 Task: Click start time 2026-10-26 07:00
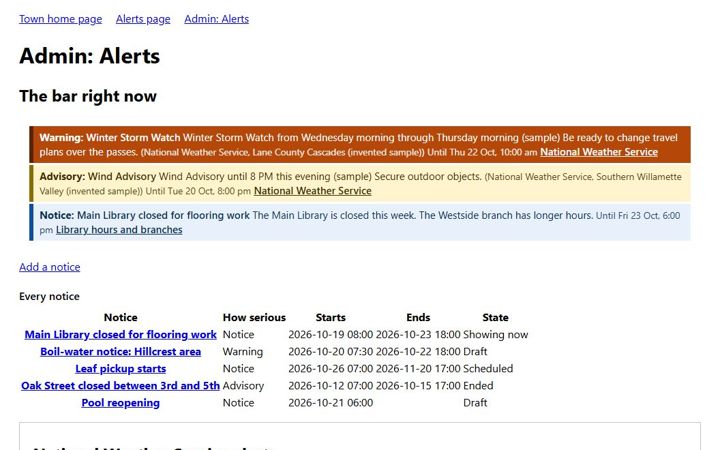[x=331, y=369]
